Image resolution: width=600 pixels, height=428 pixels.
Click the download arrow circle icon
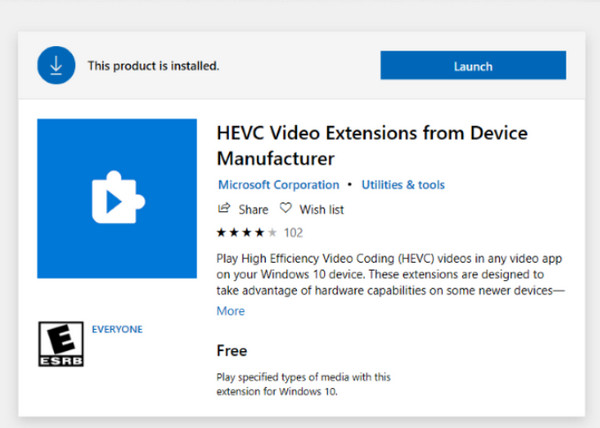click(x=55, y=66)
